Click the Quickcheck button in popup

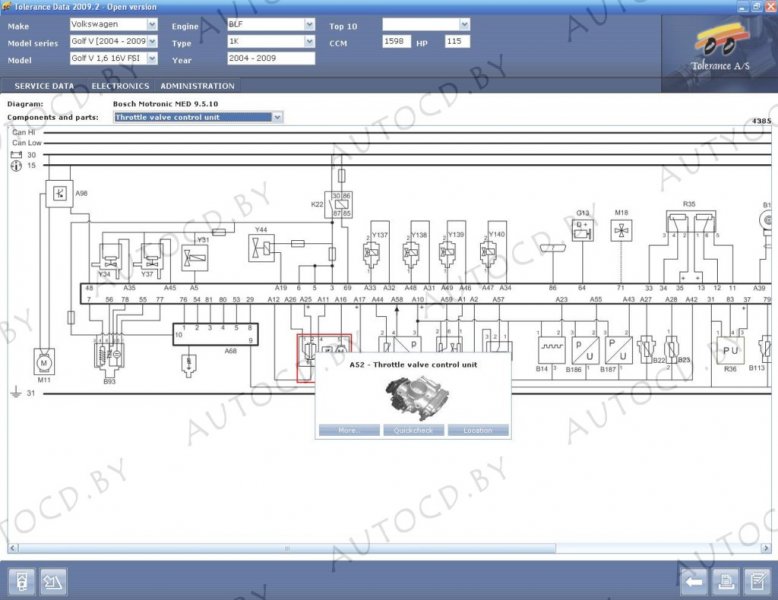coord(413,430)
